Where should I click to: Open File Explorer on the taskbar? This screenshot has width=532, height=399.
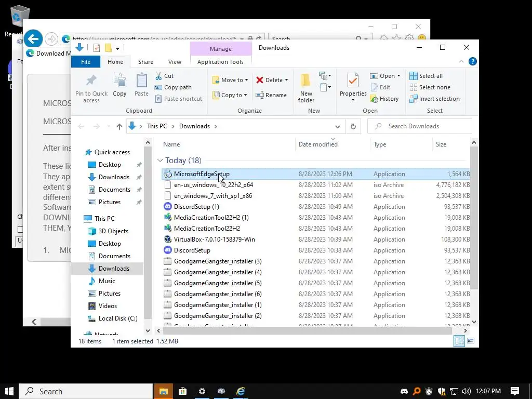(x=164, y=391)
